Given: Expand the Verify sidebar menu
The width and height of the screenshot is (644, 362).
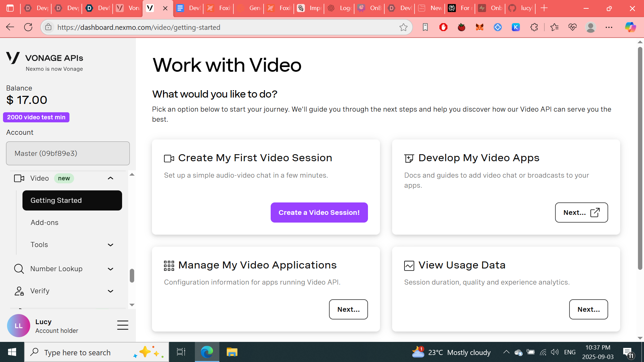Looking at the screenshot, I should pos(110,291).
